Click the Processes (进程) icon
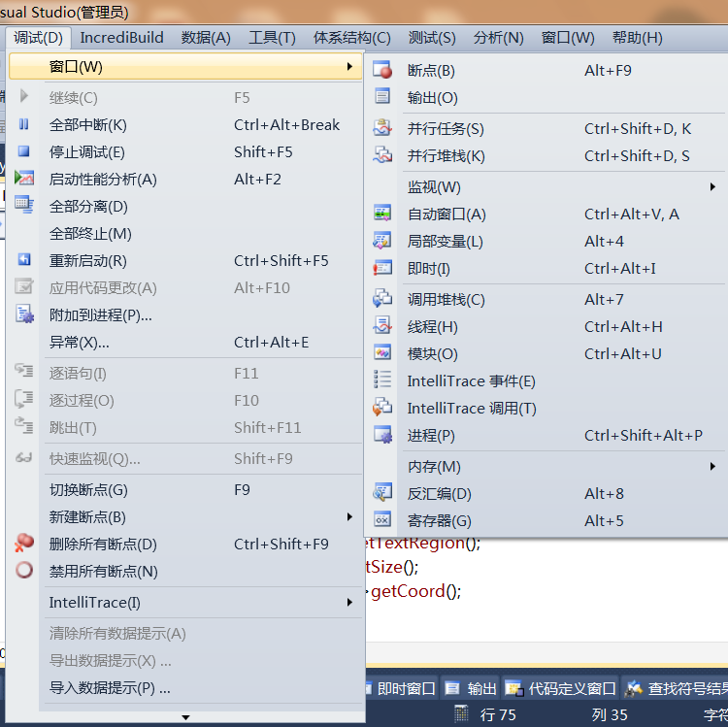This screenshot has width=728, height=727. click(x=383, y=435)
